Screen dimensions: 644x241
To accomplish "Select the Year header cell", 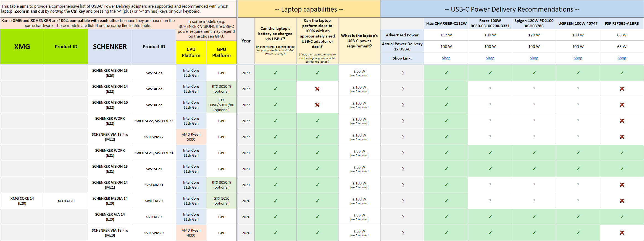I will [x=246, y=41].
